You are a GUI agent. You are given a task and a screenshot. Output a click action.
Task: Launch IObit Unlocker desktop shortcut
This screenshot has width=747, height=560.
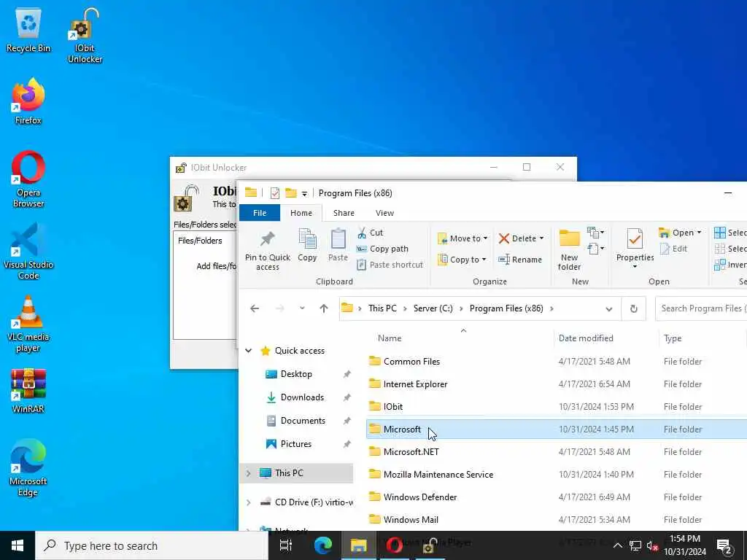tap(85, 36)
